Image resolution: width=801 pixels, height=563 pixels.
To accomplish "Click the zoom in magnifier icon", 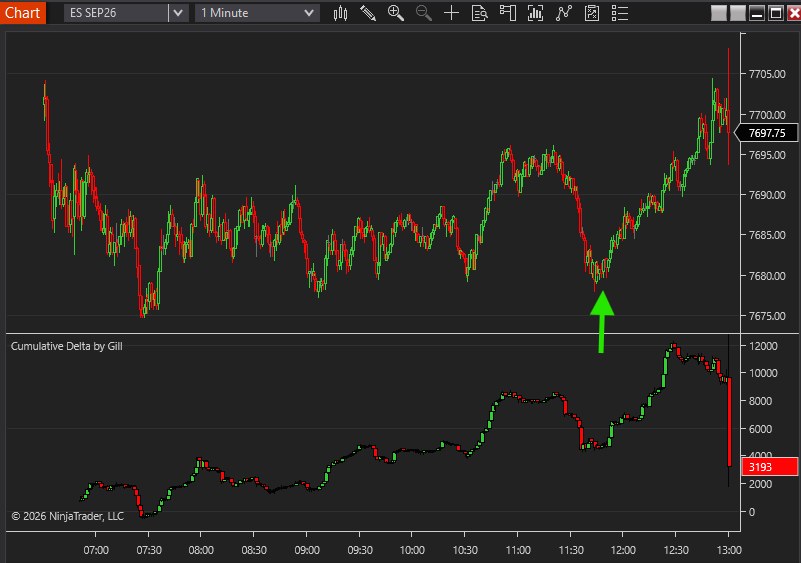I will (x=396, y=13).
